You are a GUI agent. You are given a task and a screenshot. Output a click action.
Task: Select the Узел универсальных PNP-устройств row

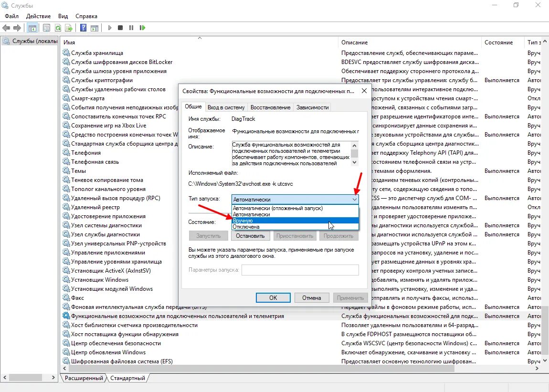[x=120, y=244]
